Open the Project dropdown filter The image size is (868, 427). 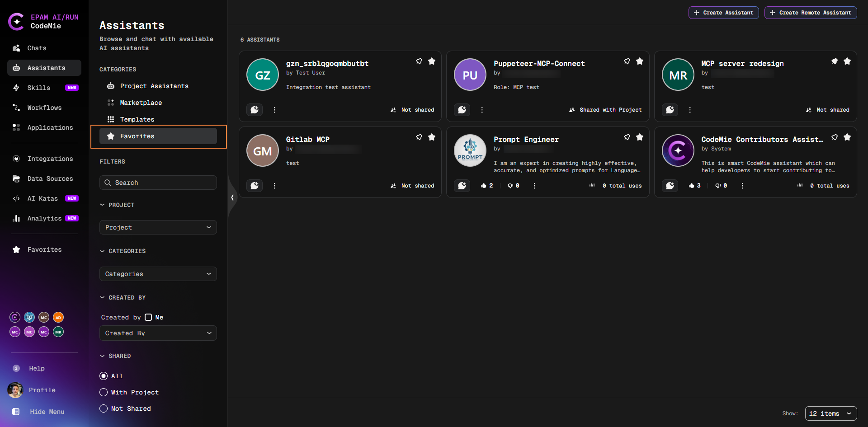click(x=158, y=227)
